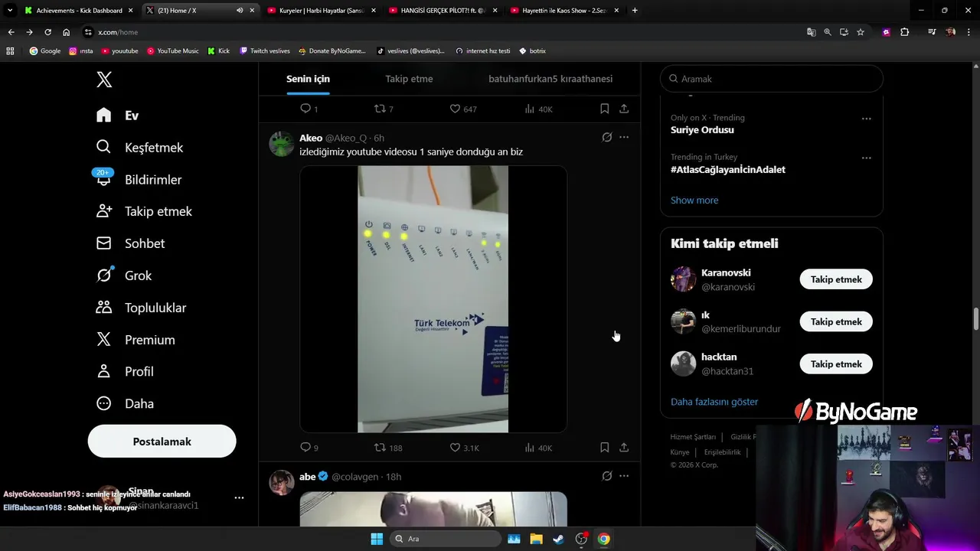The width and height of the screenshot is (980, 551).
Task: Mute the Home / X tab audio
Action: [x=240, y=11]
